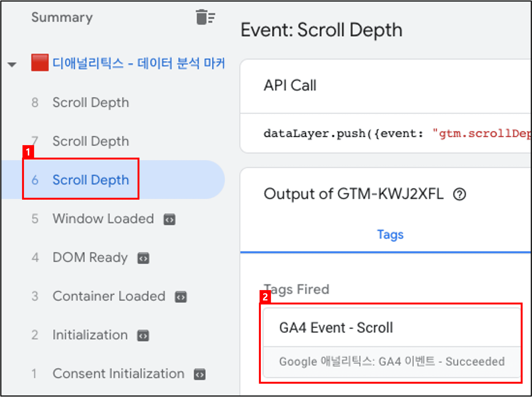Select event 8 Scroll Depth

tap(113, 102)
